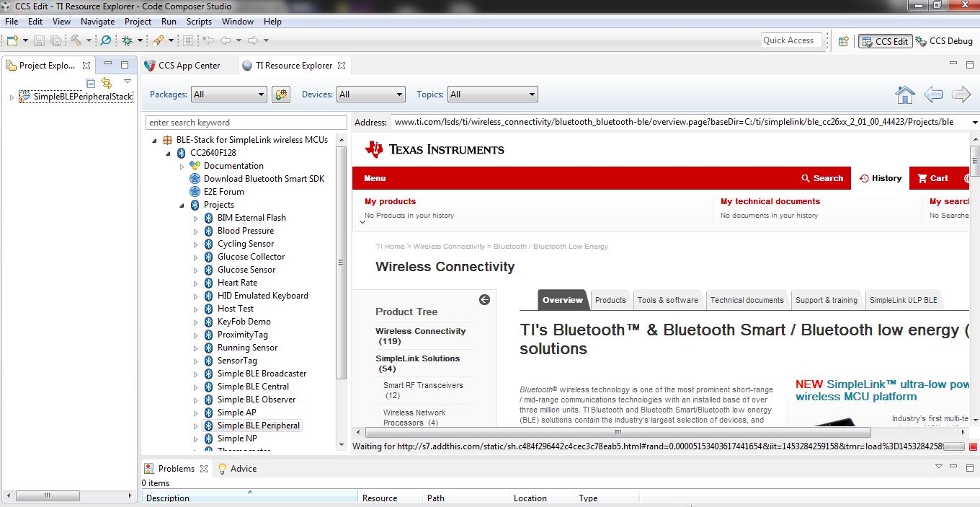Click Collapse All in Project Explorer
The image size is (980, 507).
tap(91, 83)
